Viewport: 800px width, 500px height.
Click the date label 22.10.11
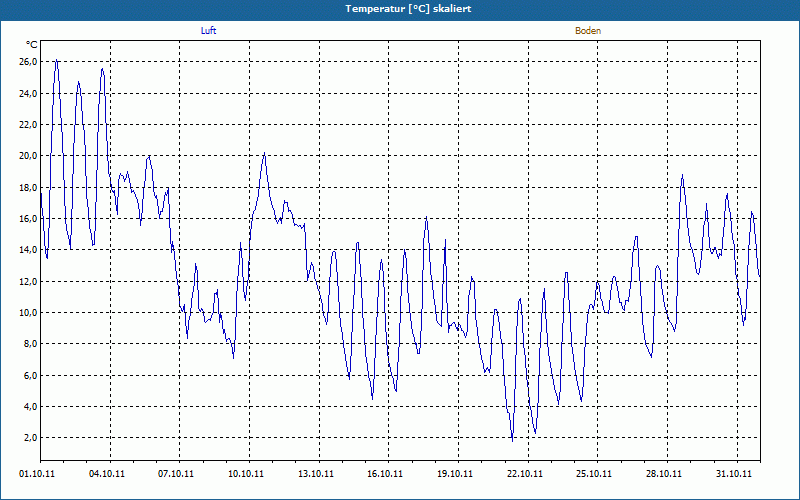pos(525,473)
